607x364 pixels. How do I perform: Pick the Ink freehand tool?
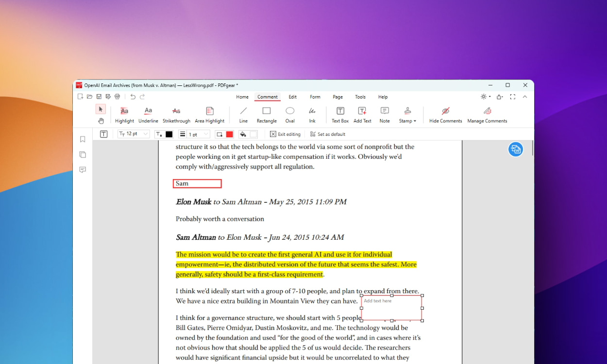pos(312,114)
